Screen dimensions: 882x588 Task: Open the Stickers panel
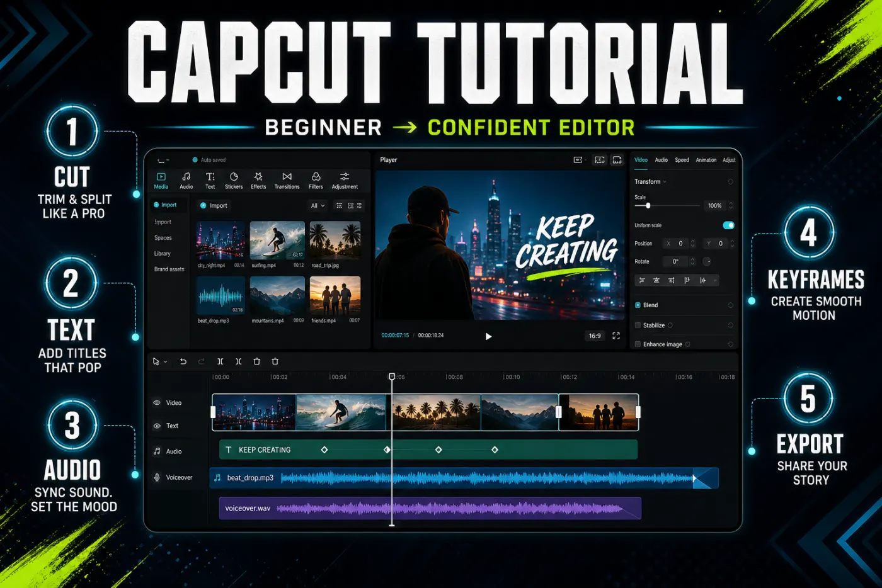click(234, 181)
